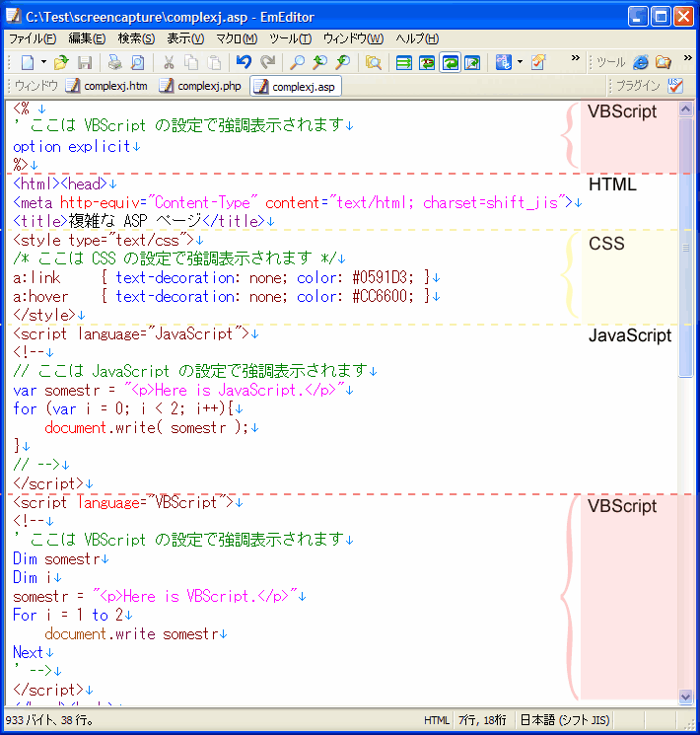Open Find with magnifier icon
The height and width of the screenshot is (735, 700).
click(297, 62)
